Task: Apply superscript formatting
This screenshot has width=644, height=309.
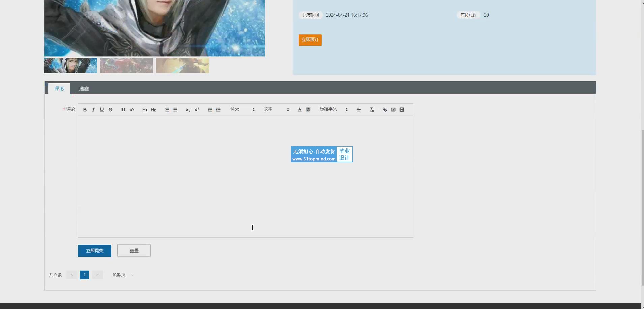Action: [197, 110]
